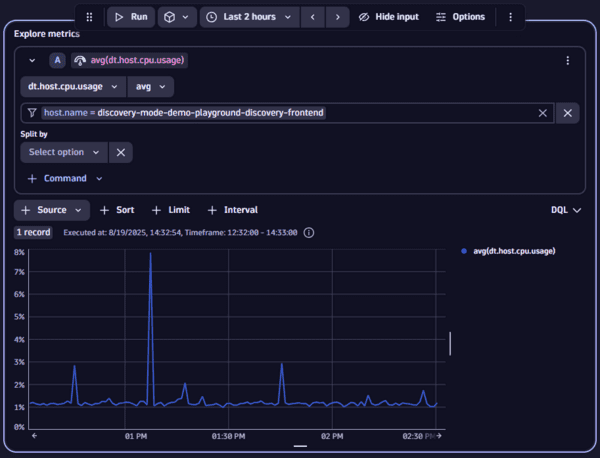This screenshot has width=600, height=458.
Task: Open the Options panel
Action: 460,17
